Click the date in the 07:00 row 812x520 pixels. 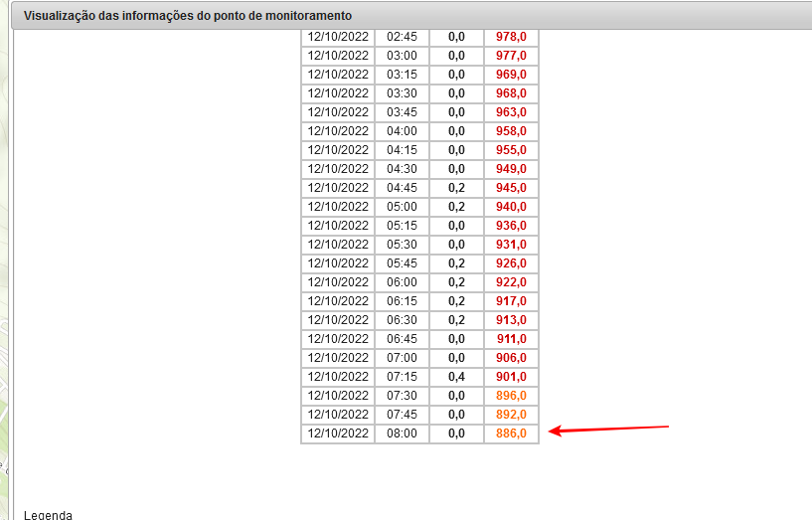tap(338, 358)
